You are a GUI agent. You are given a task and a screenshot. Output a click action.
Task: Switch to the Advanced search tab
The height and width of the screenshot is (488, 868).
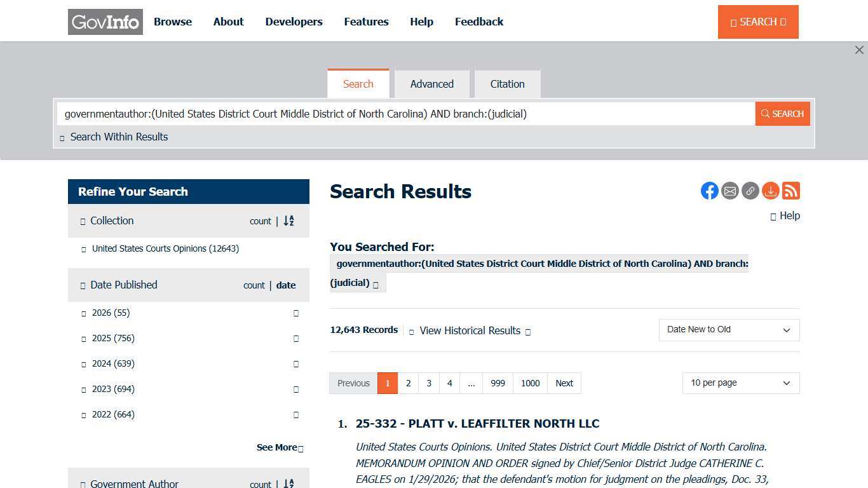431,84
